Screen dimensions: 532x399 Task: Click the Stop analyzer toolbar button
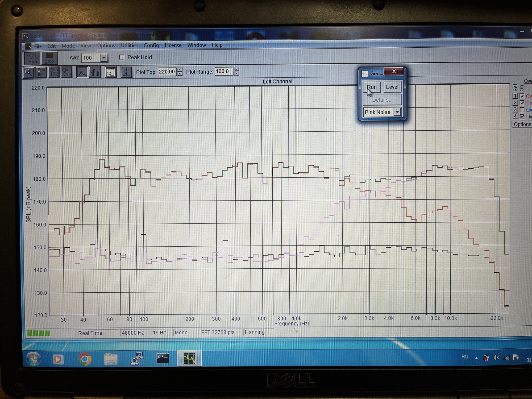tap(49, 58)
